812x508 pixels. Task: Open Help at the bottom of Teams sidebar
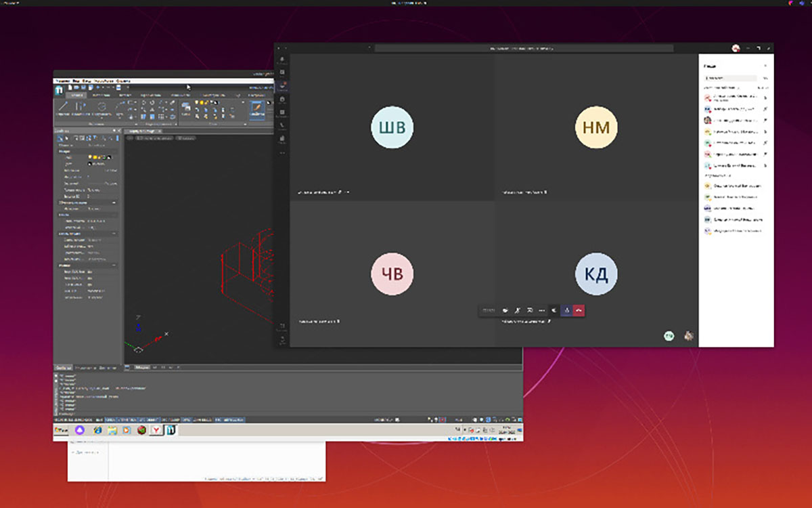pyautogui.click(x=282, y=340)
